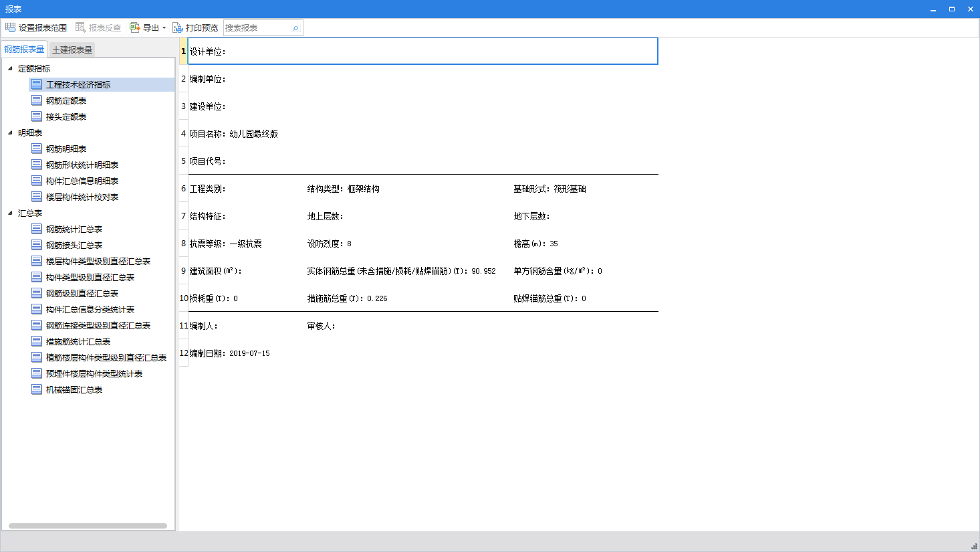The width and height of the screenshot is (980, 552).
Task: Select the 工程技术经济指标 report icon
Action: click(37, 84)
